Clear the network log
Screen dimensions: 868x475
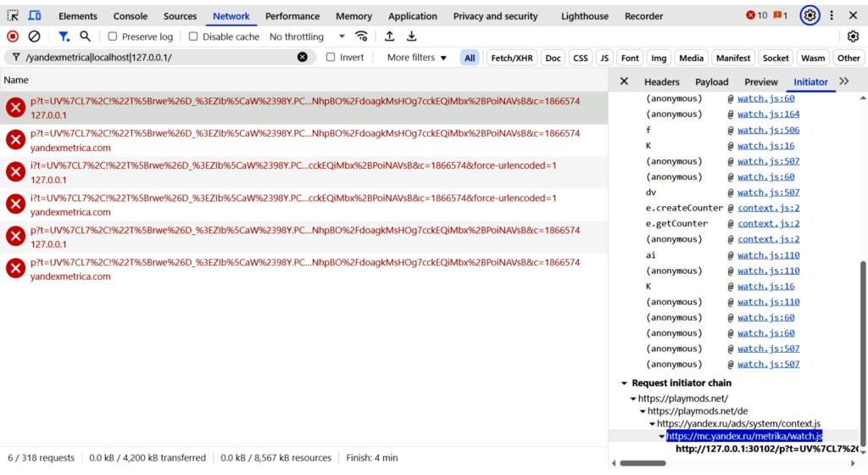point(34,36)
